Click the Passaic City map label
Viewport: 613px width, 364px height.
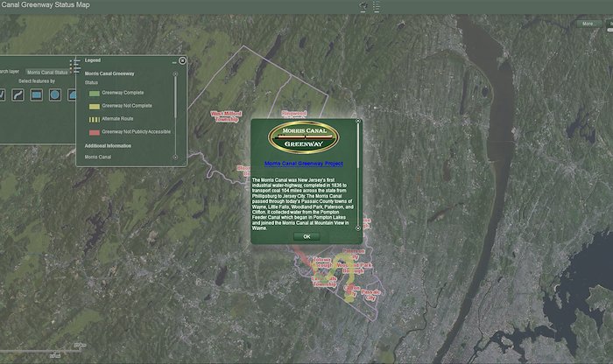click(370, 295)
